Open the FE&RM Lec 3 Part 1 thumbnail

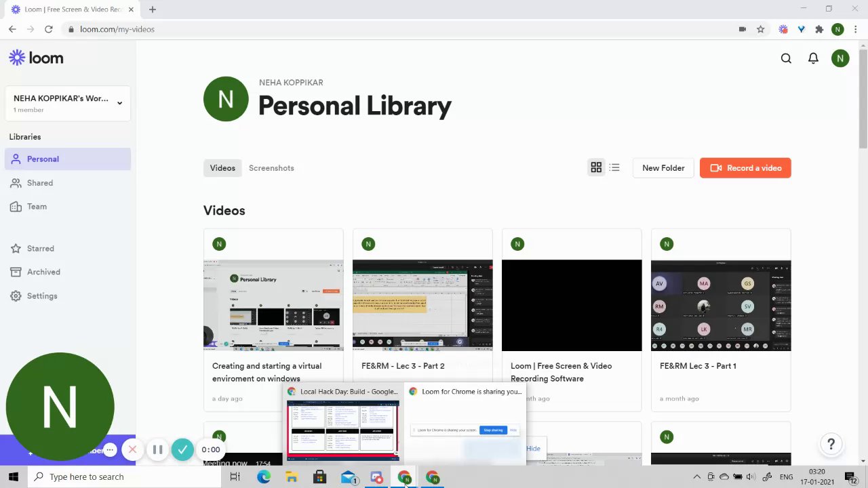tap(721, 305)
